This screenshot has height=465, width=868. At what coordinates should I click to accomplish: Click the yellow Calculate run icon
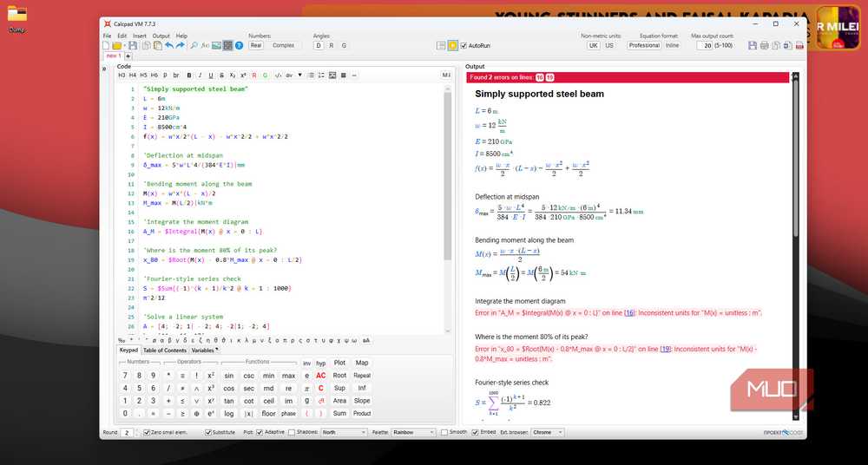(x=453, y=45)
